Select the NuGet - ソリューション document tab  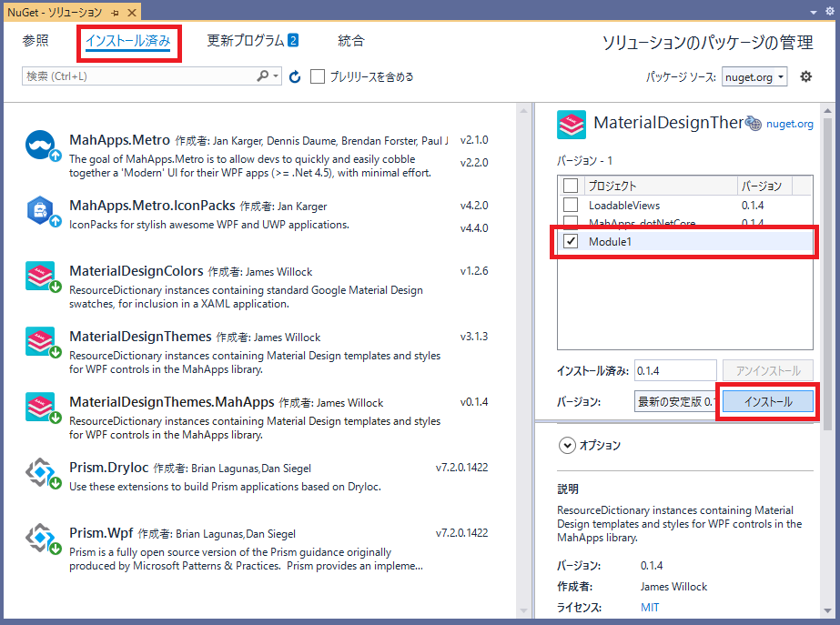click(x=55, y=13)
